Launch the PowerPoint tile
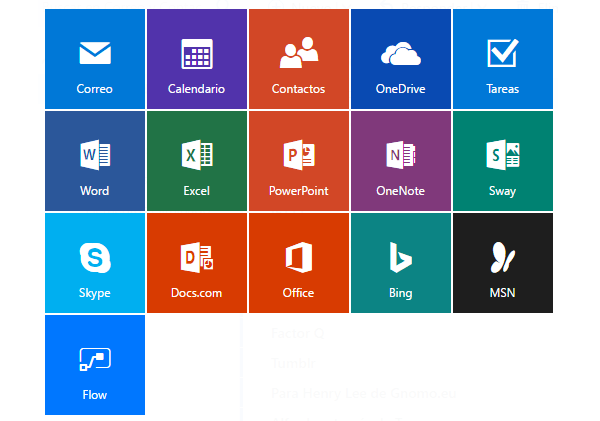Image resolution: width=600 pixels, height=421 pixels. click(x=299, y=161)
